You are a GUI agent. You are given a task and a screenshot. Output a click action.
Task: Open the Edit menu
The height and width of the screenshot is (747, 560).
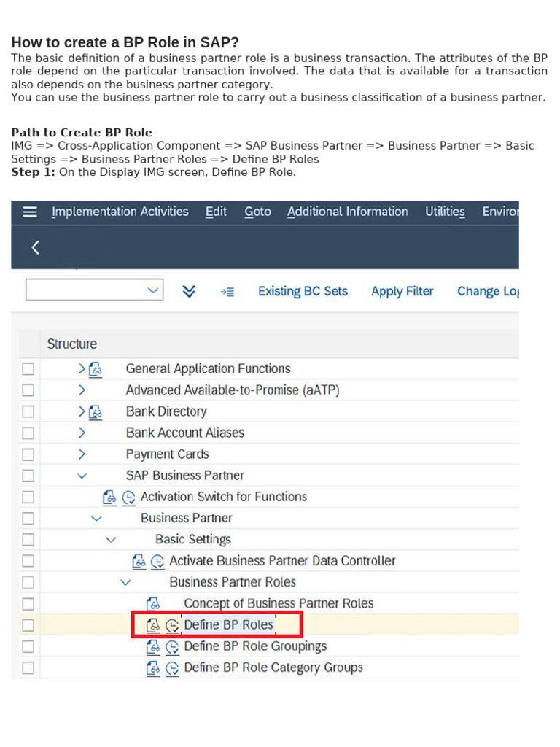pyautogui.click(x=216, y=212)
